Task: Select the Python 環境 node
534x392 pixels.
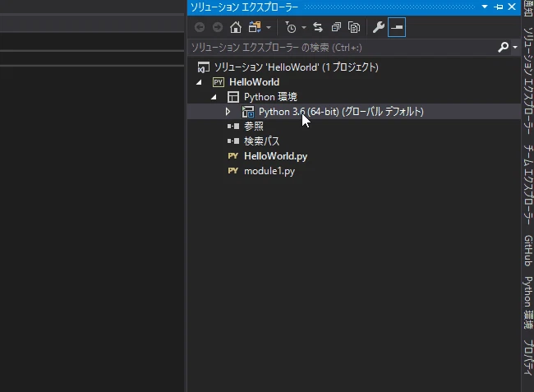Action: click(270, 97)
